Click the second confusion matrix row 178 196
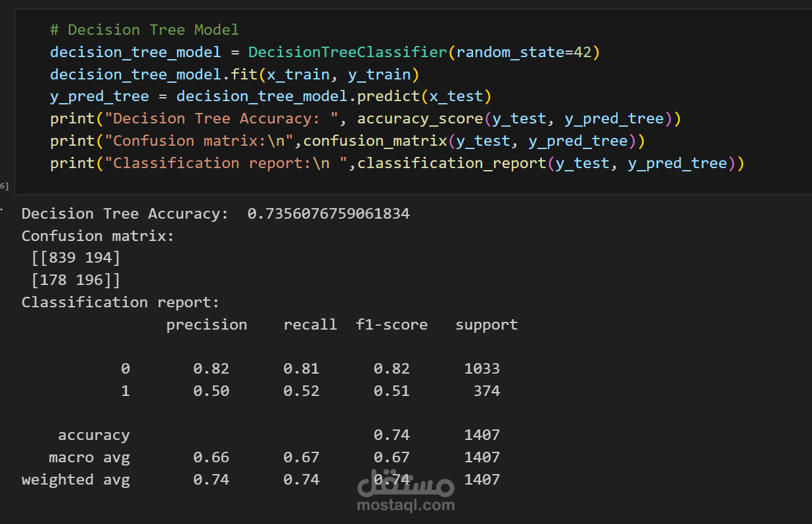812x524 pixels. click(76, 280)
